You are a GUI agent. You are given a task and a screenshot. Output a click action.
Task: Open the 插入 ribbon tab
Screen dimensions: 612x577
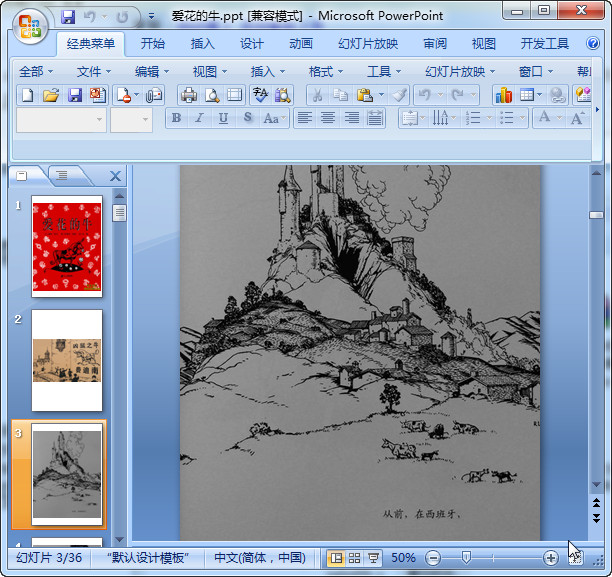click(203, 44)
